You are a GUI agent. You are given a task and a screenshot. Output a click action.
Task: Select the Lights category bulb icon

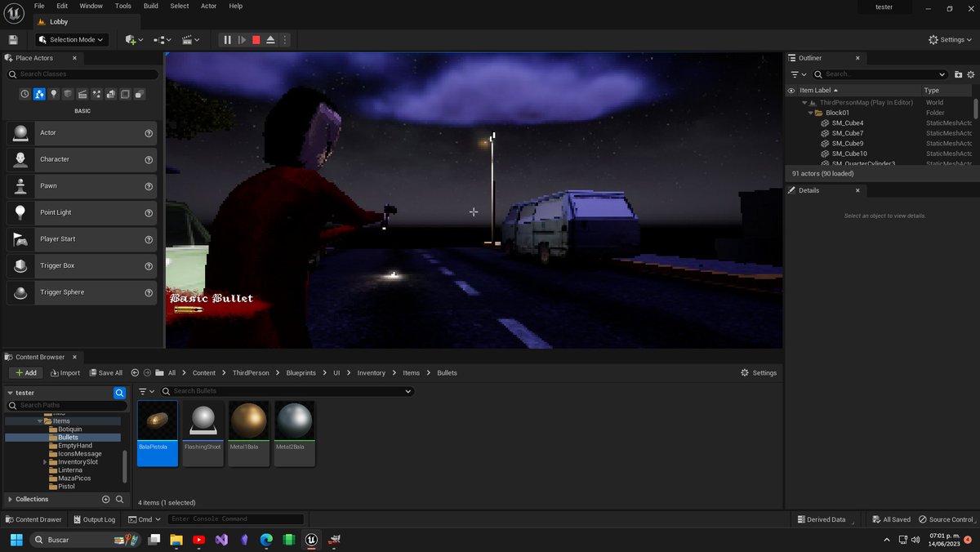[x=54, y=94]
